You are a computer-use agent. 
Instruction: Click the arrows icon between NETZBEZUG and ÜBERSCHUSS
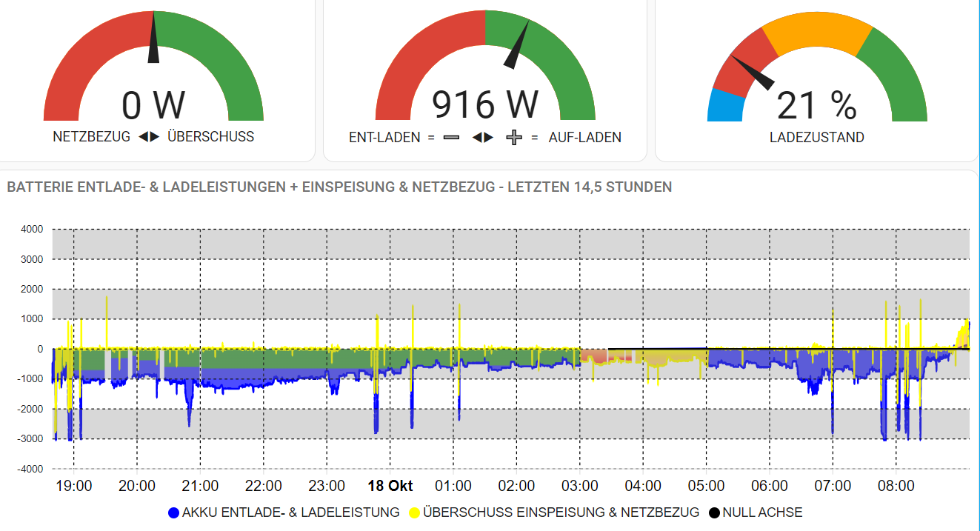(149, 137)
